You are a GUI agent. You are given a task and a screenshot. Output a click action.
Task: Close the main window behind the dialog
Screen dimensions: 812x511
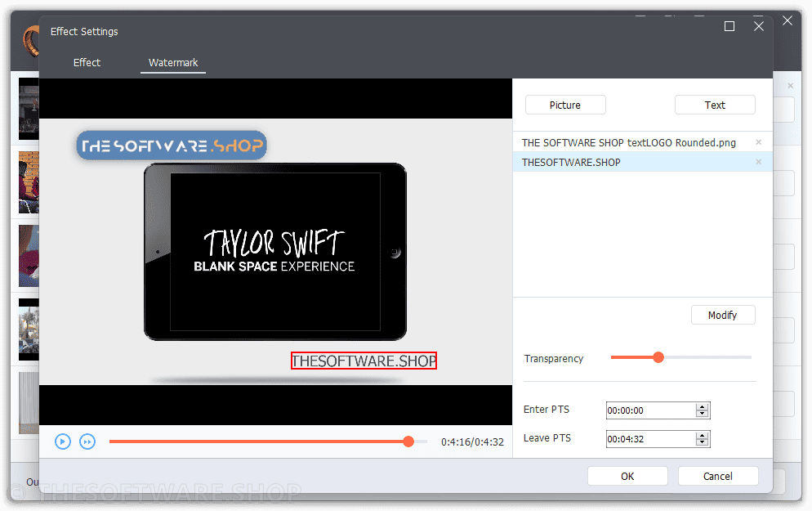click(x=787, y=20)
